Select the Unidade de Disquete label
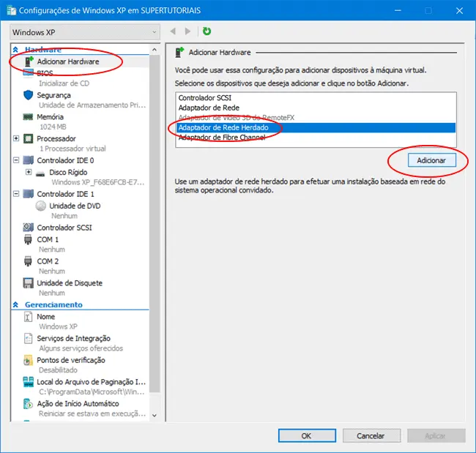The height and width of the screenshot is (453, 476). [x=70, y=283]
